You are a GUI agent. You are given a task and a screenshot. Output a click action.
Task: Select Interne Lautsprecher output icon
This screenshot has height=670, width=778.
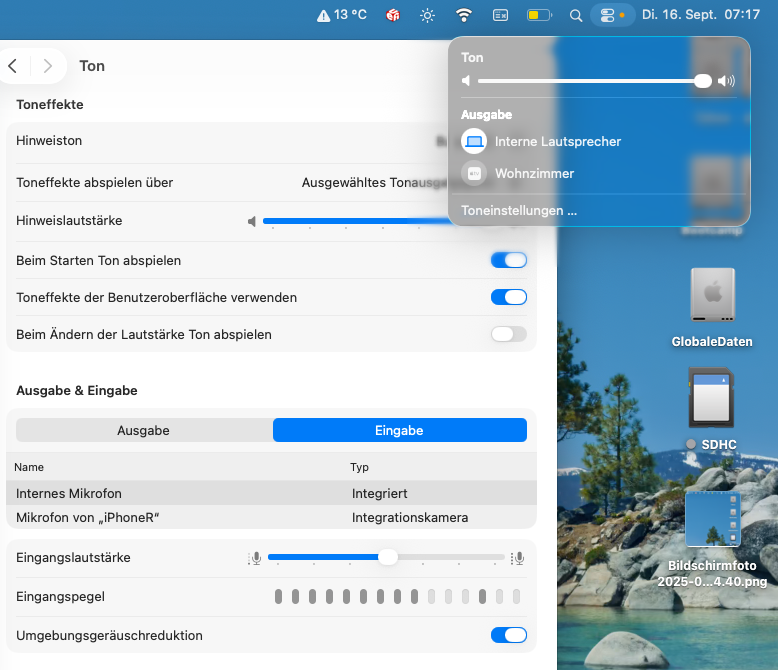click(x=474, y=141)
